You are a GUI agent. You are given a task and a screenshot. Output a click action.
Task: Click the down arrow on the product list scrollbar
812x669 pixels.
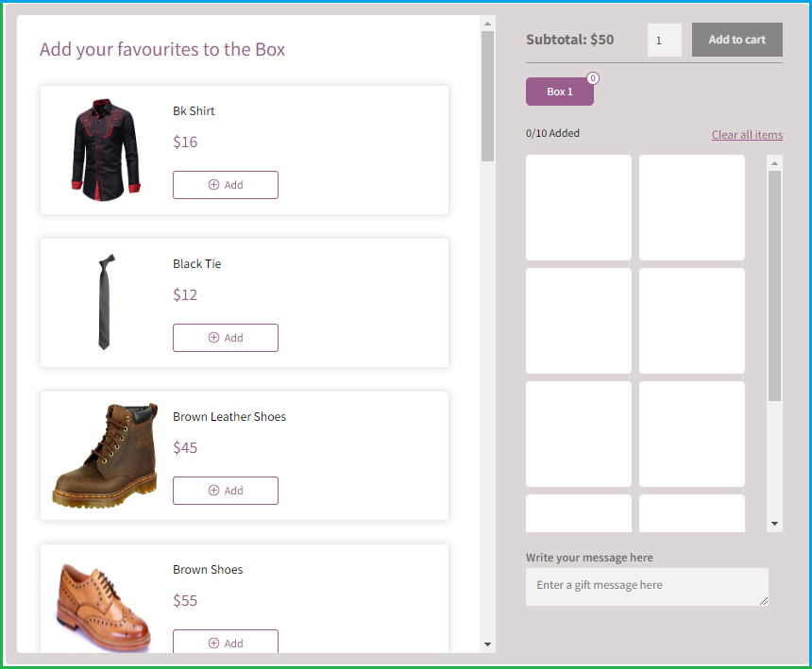pos(487,645)
